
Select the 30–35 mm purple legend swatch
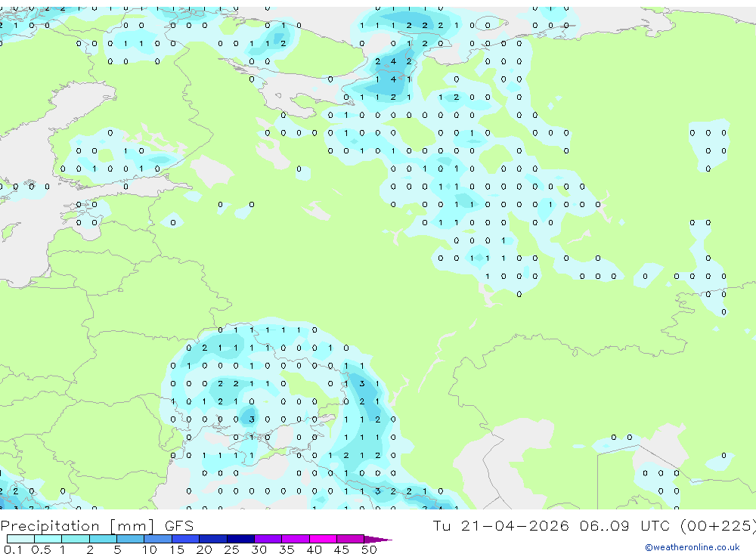(268, 539)
